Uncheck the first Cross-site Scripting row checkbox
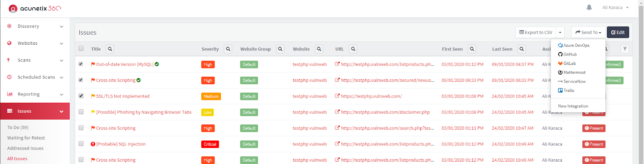Viewport: 644px width, 164px height. point(81,80)
